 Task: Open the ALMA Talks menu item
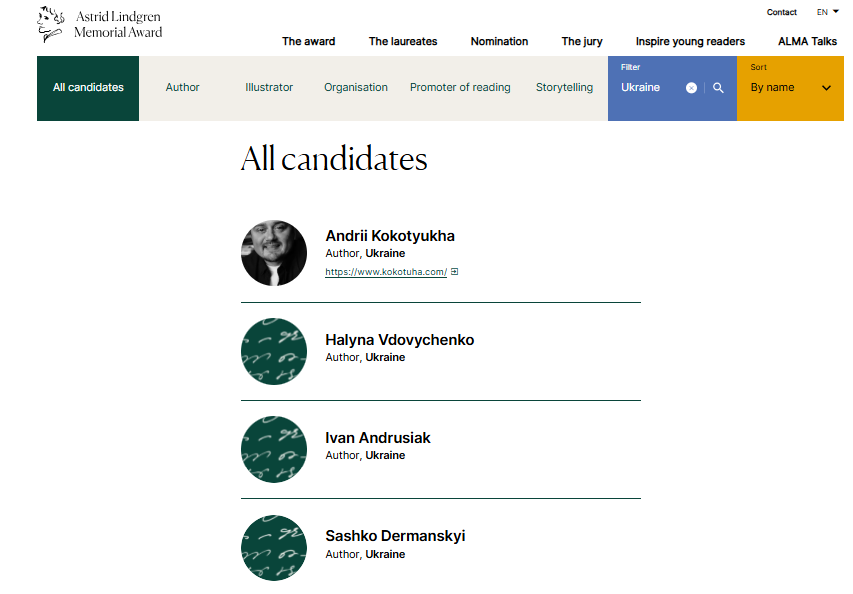[x=807, y=41]
